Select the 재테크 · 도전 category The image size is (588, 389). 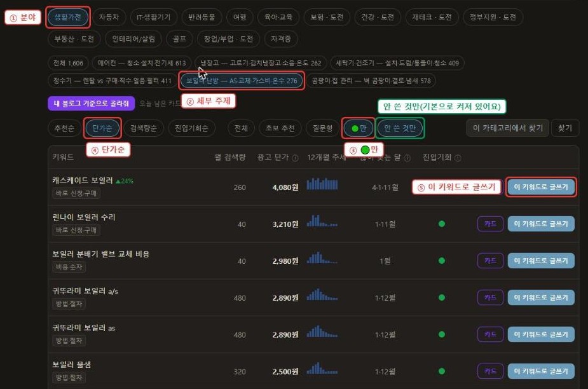(x=432, y=17)
